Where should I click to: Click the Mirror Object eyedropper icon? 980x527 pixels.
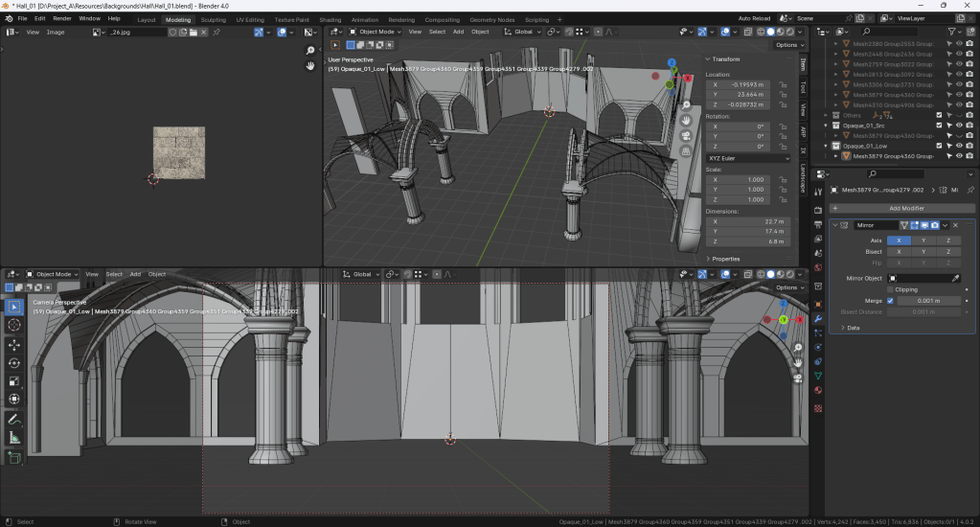954,278
